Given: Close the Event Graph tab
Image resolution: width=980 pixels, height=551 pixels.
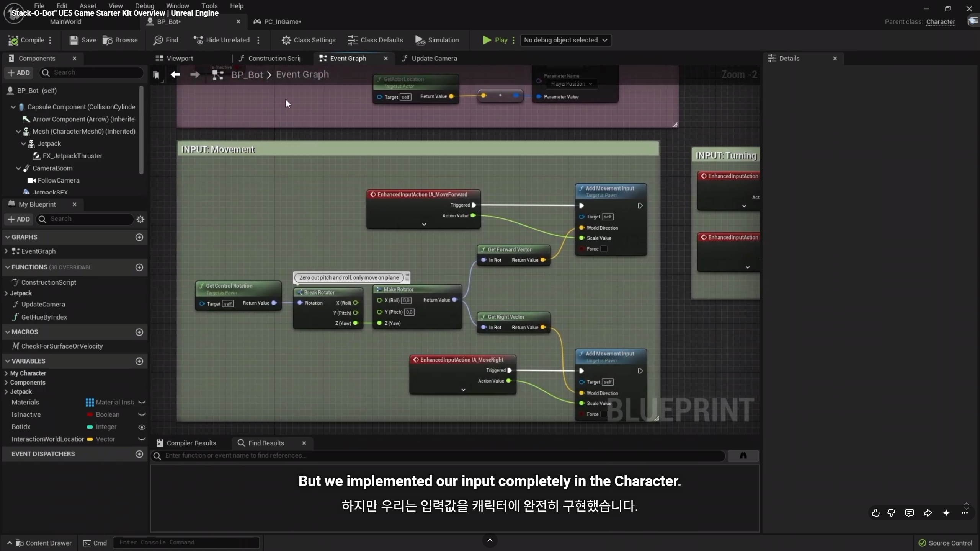Looking at the screenshot, I should [x=386, y=59].
